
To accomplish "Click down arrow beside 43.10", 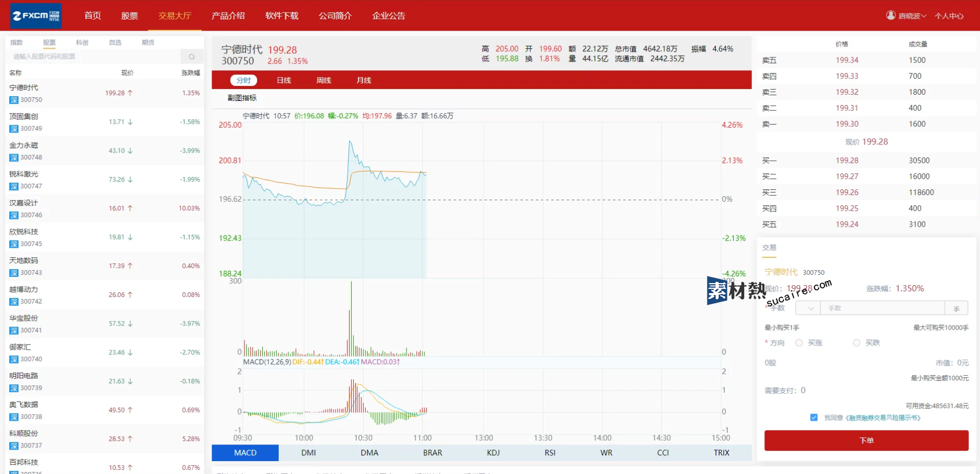I will click(x=130, y=151).
